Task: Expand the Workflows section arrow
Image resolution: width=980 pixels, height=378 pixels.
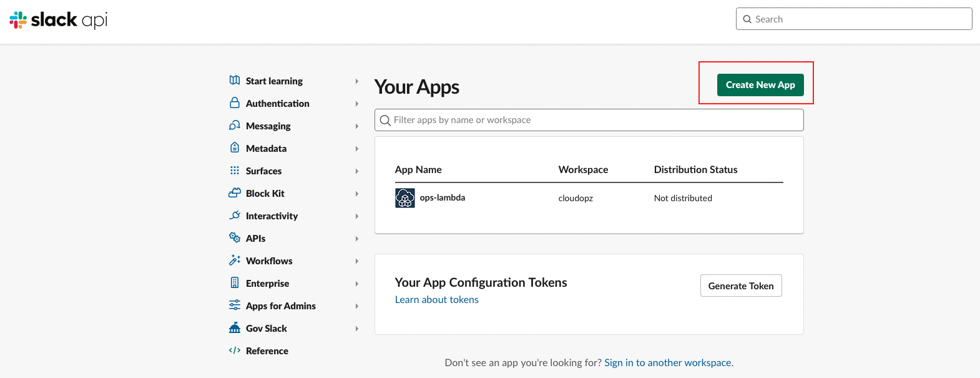Action: tap(357, 261)
